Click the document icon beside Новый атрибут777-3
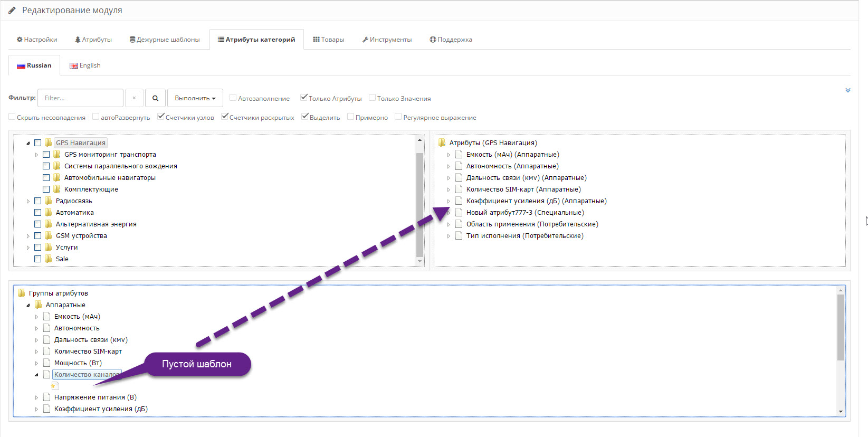Image resolution: width=868 pixels, height=437 pixels. 459,213
